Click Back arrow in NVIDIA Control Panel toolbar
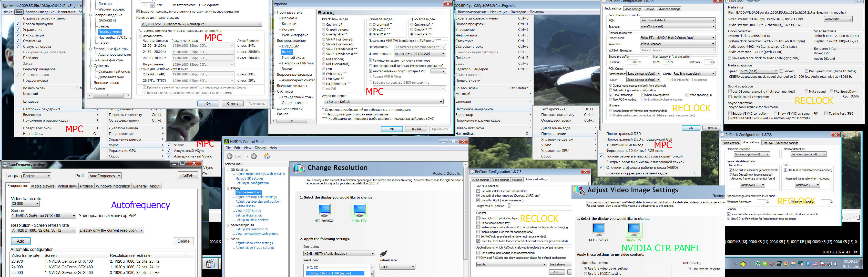The height and width of the screenshot is (277, 868). [230, 156]
